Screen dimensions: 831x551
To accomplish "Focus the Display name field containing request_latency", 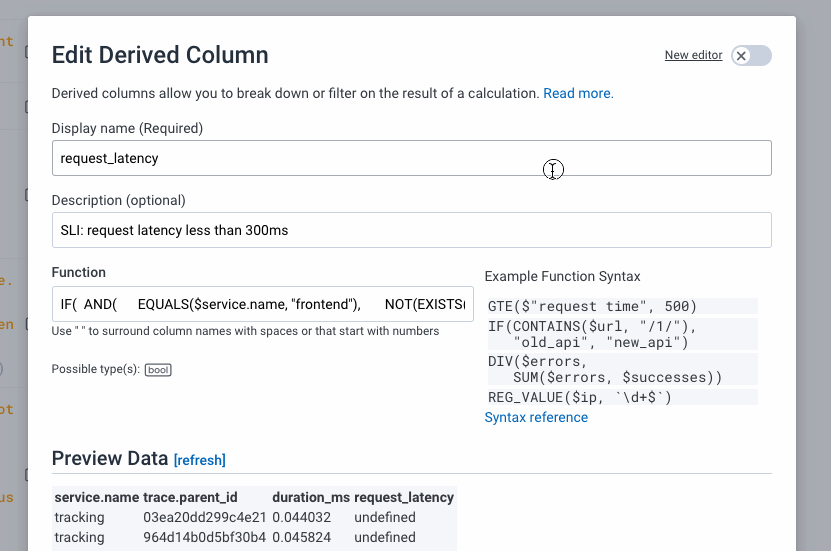I will click(411, 158).
